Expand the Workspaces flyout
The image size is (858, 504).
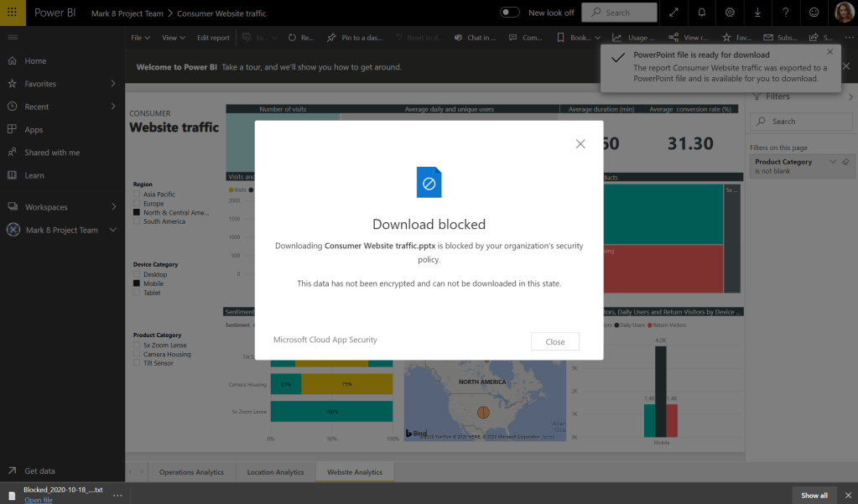(112, 207)
